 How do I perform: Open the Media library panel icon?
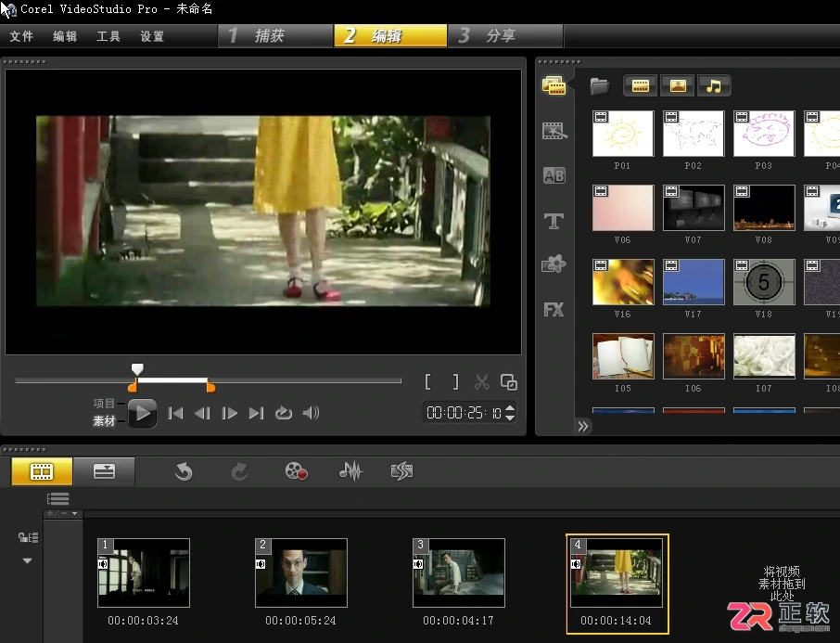(x=554, y=85)
